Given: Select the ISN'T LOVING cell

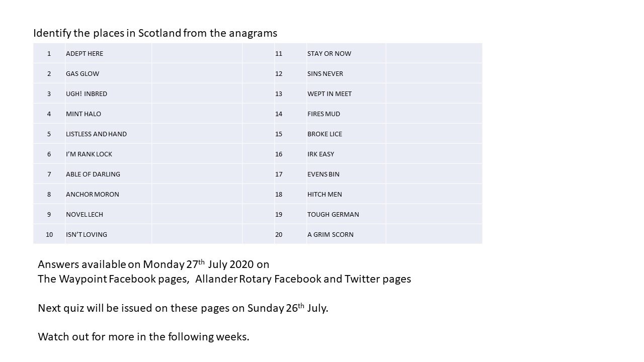Looking at the screenshot, I should pyautogui.click(x=108, y=234).
